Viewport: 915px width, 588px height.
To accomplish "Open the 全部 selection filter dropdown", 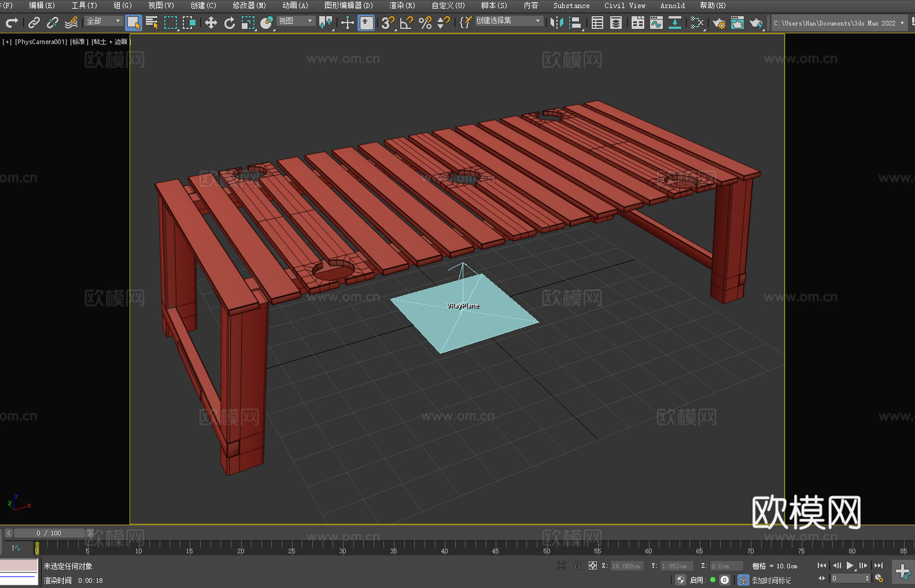I will tap(104, 21).
